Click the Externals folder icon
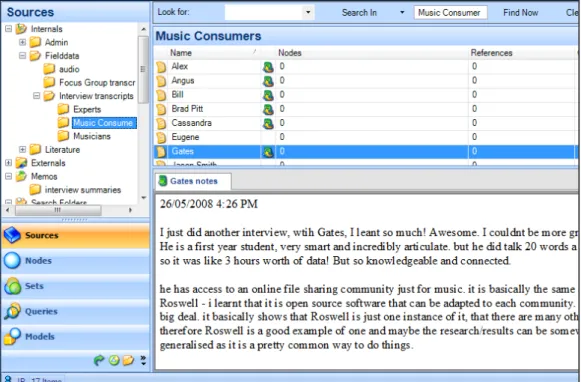Viewport: 581px width, 382px height. [21, 163]
